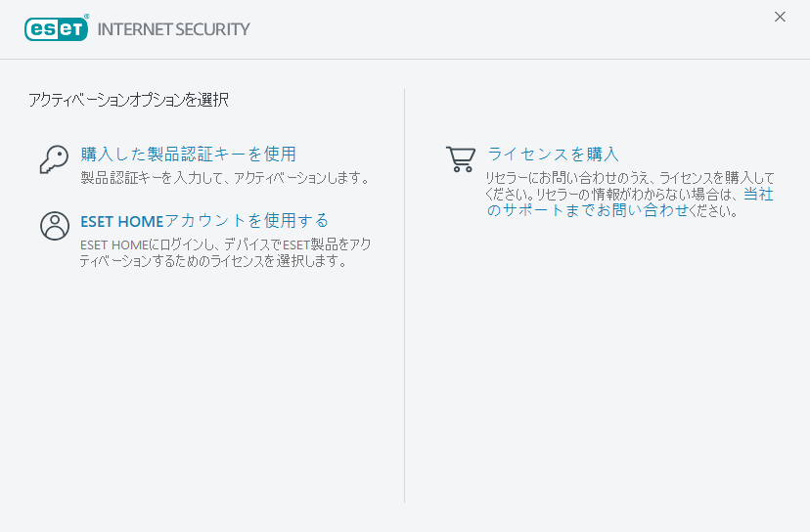Click the アクティベーションオプションを選択 heading
810x532 pixels.
click(x=129, y=99)
